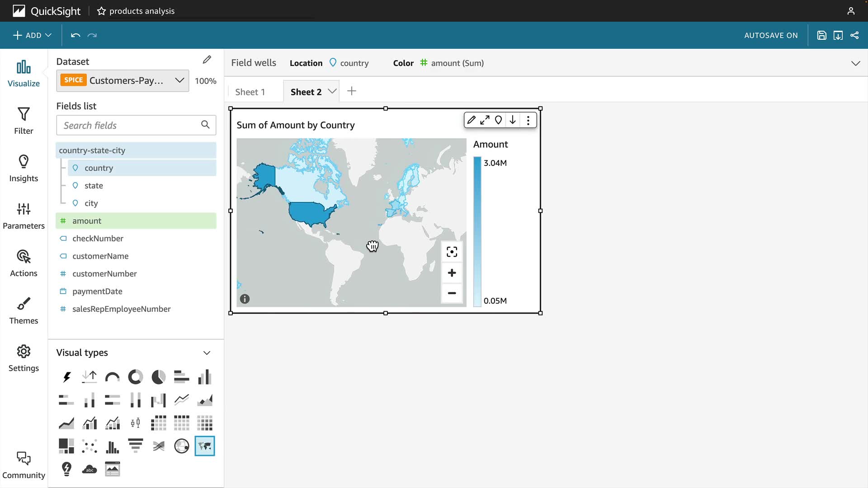Click AUTOSAVE ON toggle
The image size is (868, 488).
coord(771,35)
